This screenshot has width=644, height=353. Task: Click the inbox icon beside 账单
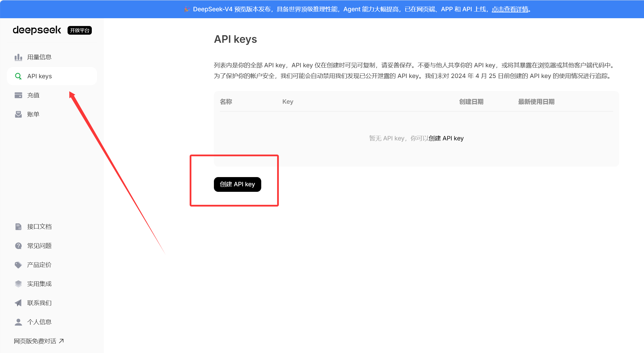(18, 114)
